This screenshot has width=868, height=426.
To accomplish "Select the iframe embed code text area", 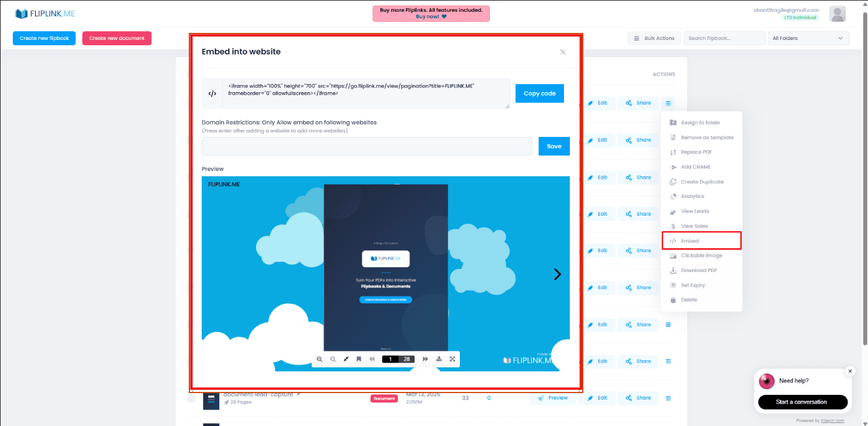I will click(366, 93).
